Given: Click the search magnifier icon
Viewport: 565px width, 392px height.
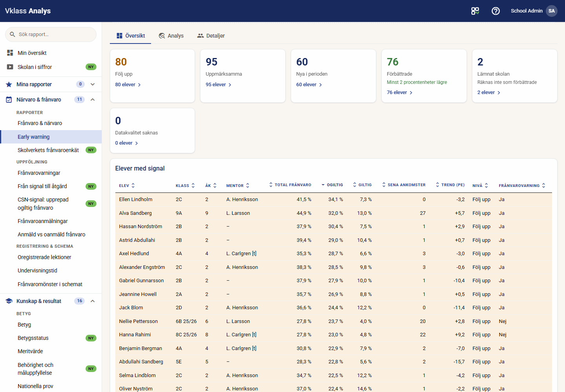Looking at the screenshot, I should 13,34.
